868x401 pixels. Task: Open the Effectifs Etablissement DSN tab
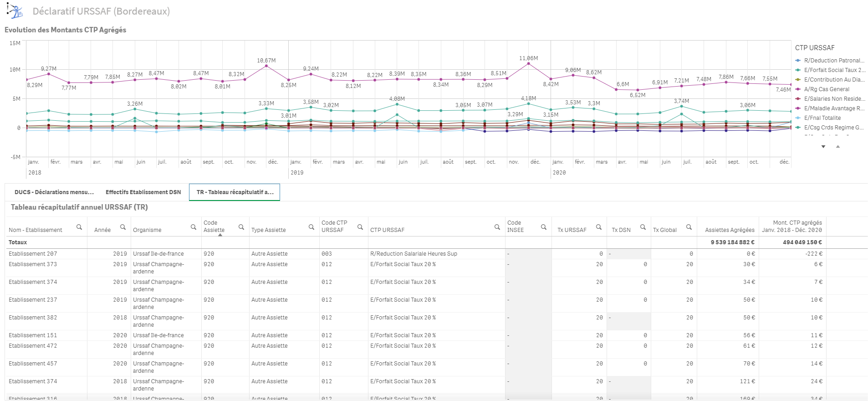[143, 192]
